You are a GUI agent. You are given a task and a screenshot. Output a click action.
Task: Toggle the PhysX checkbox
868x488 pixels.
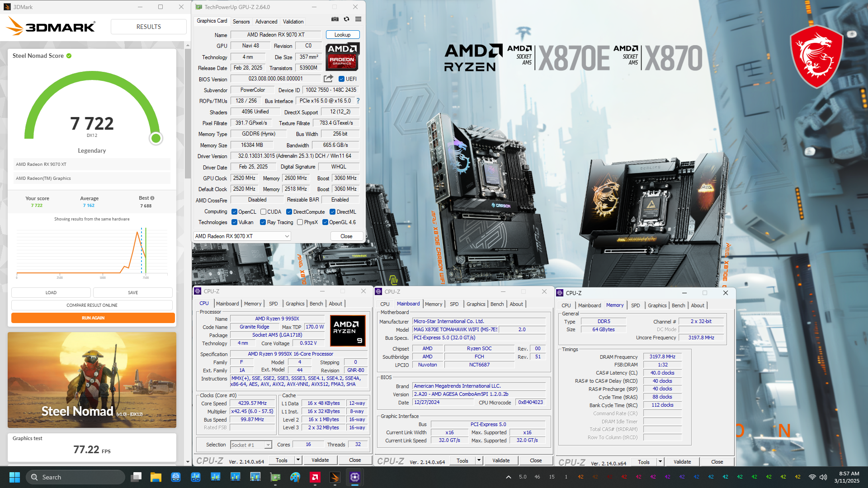[300, 222]
